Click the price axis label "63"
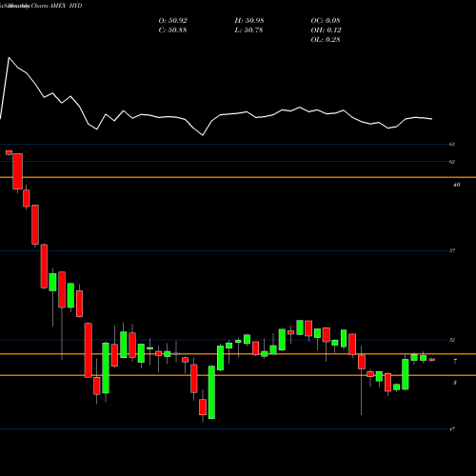The height and width of the screenshot is (476, 476). [452, 144]
